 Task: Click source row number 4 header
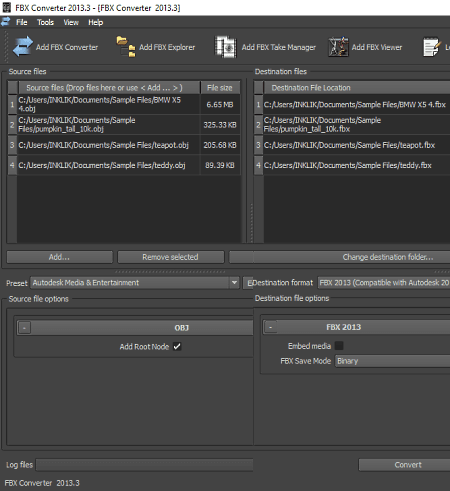(x=12, y=165)
